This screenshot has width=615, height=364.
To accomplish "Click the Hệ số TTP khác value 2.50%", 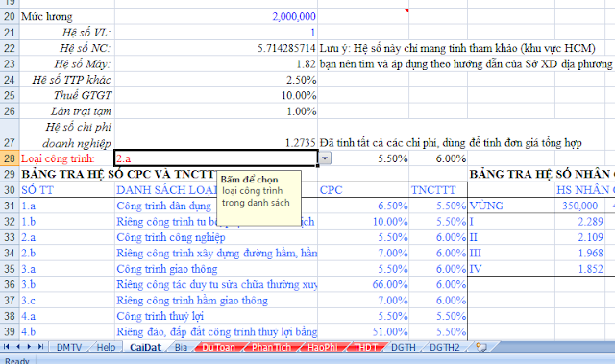I will [301, 80].
